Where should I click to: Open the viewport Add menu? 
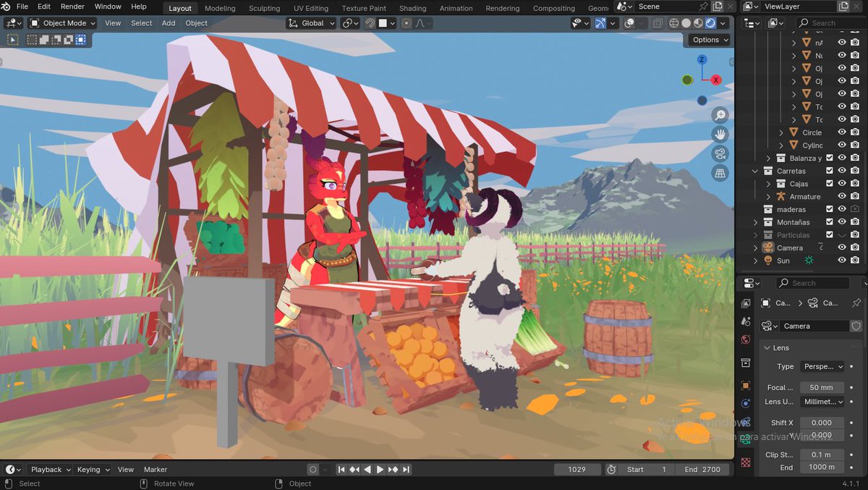point(169,23)
